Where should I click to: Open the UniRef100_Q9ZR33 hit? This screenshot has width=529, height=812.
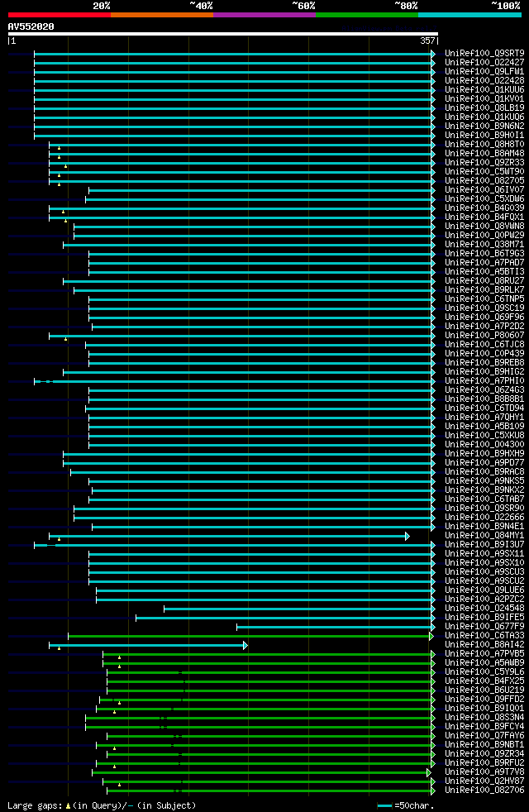(484, 162)
